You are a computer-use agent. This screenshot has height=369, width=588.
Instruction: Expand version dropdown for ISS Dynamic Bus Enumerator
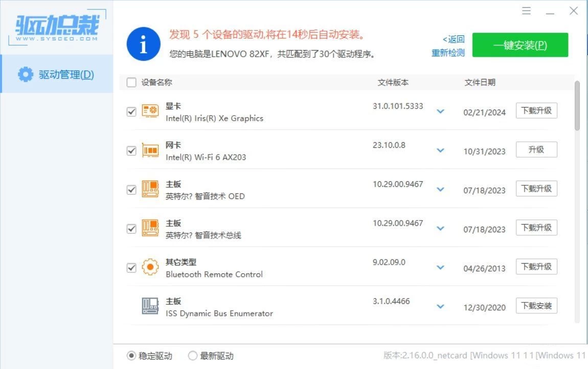click(441, 307)
